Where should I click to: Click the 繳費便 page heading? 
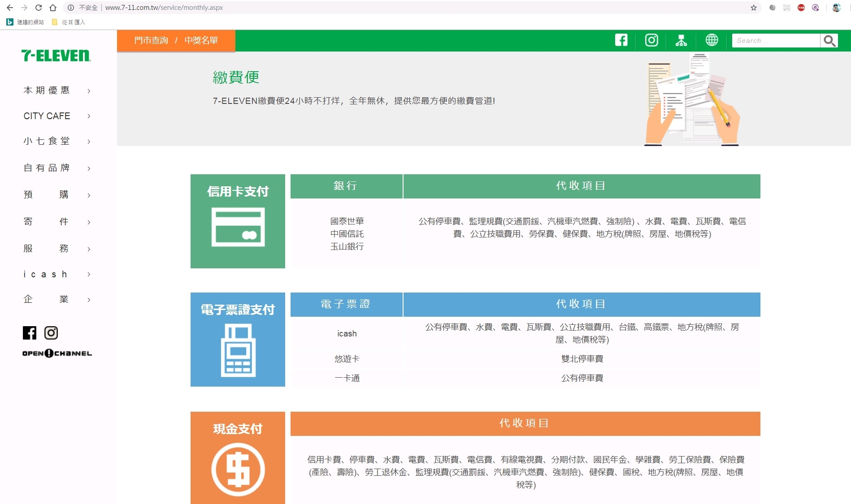pos(236,77)
